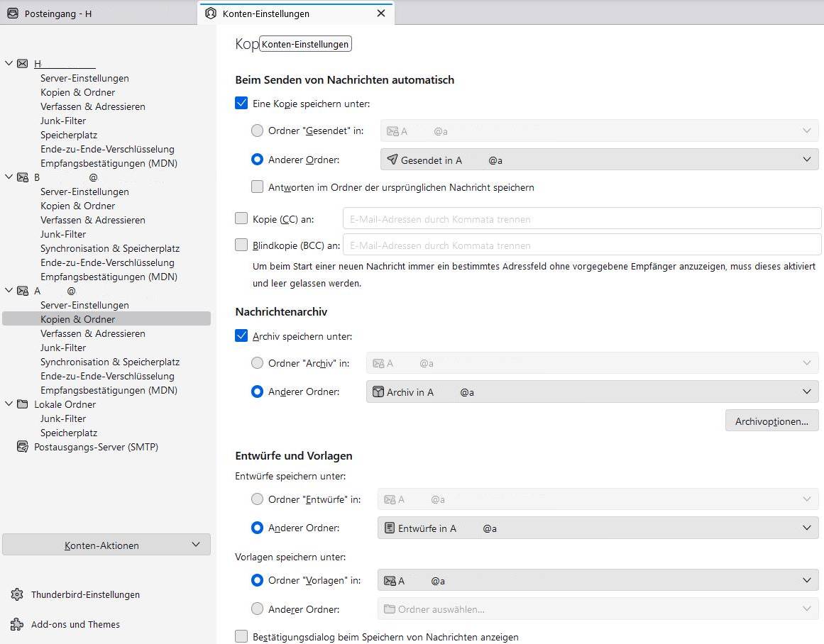Image resolution: width=824 pixels, height=644 pixels.
Task: Click the Add-ons und Themes puzzle icon
Action: (17, 624)
